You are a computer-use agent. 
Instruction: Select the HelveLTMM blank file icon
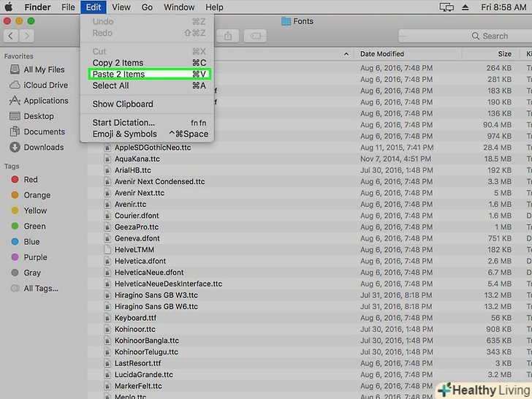point(107,250)
